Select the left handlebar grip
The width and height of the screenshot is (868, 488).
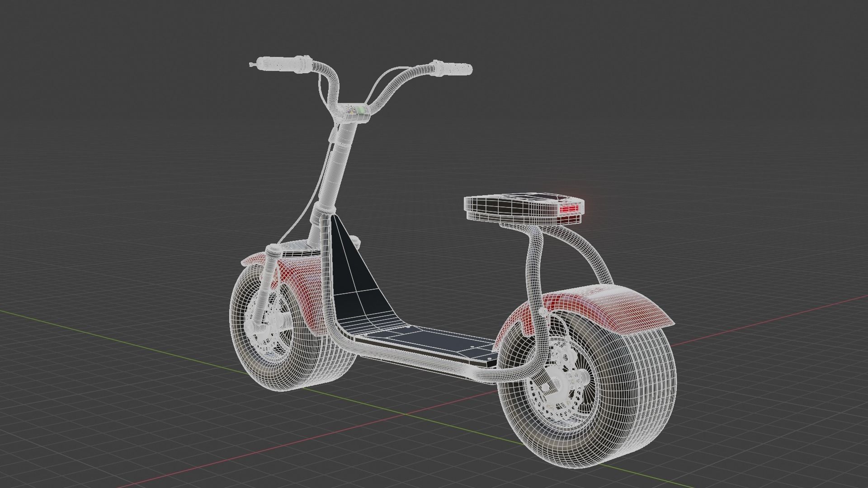click(x=281, y=63)
